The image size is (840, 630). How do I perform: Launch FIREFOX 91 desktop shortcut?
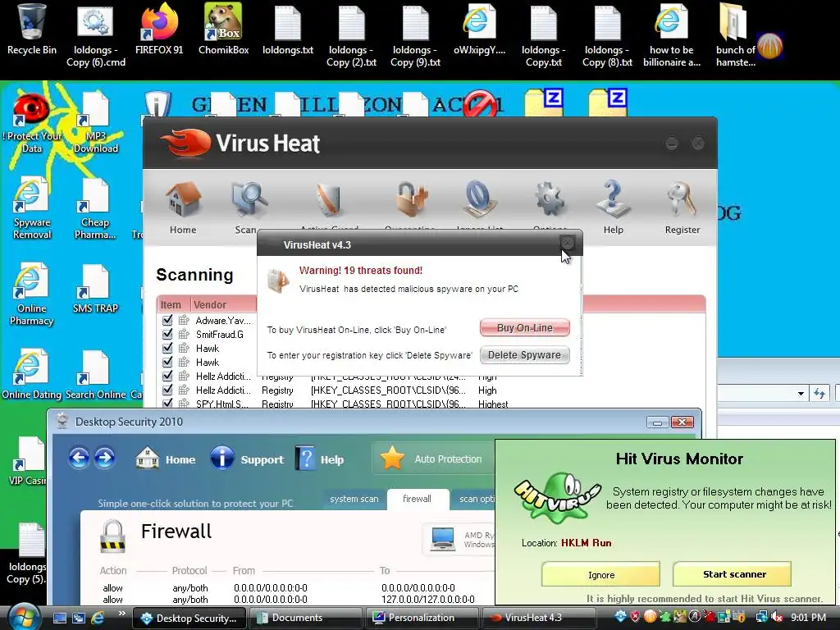tap(159, 30)
